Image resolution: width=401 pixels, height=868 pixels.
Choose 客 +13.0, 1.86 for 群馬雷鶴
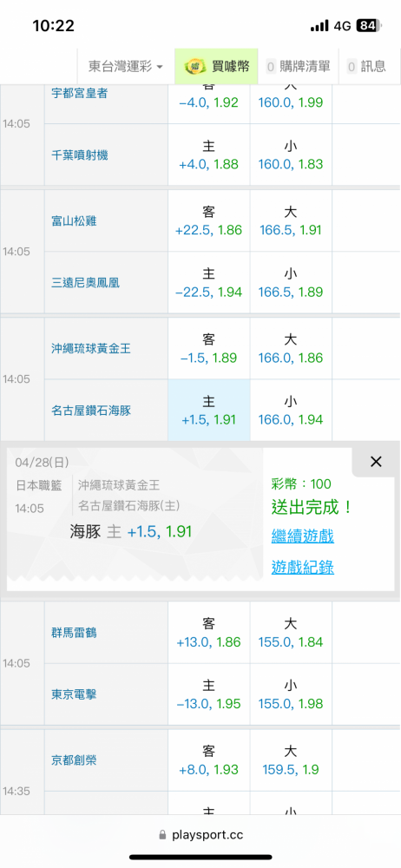click(209, 633)
